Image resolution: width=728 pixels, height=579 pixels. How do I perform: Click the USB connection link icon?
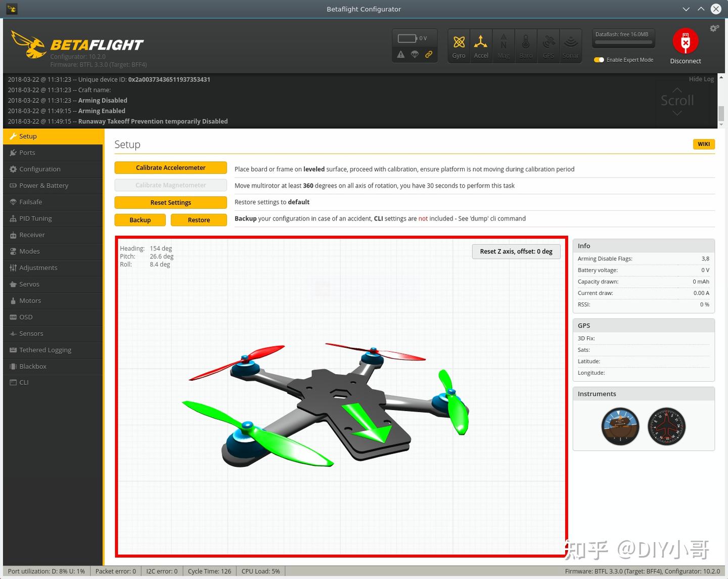pos(429,55)
